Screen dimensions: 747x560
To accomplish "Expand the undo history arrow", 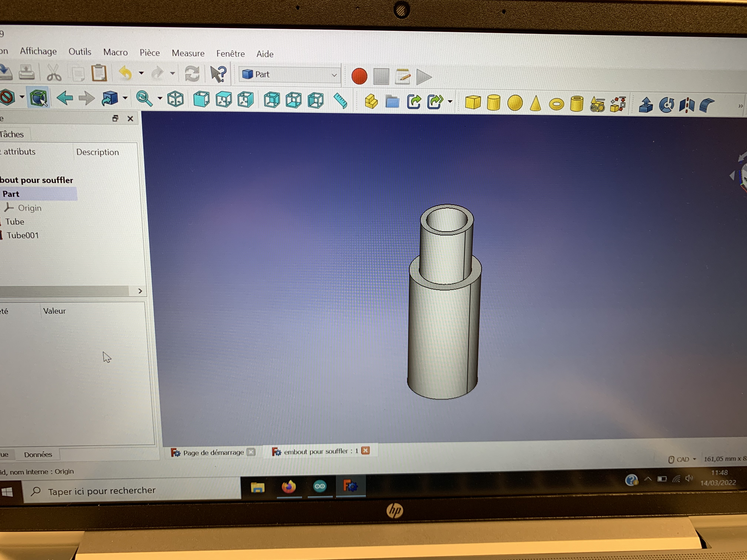I will (142, 73).
